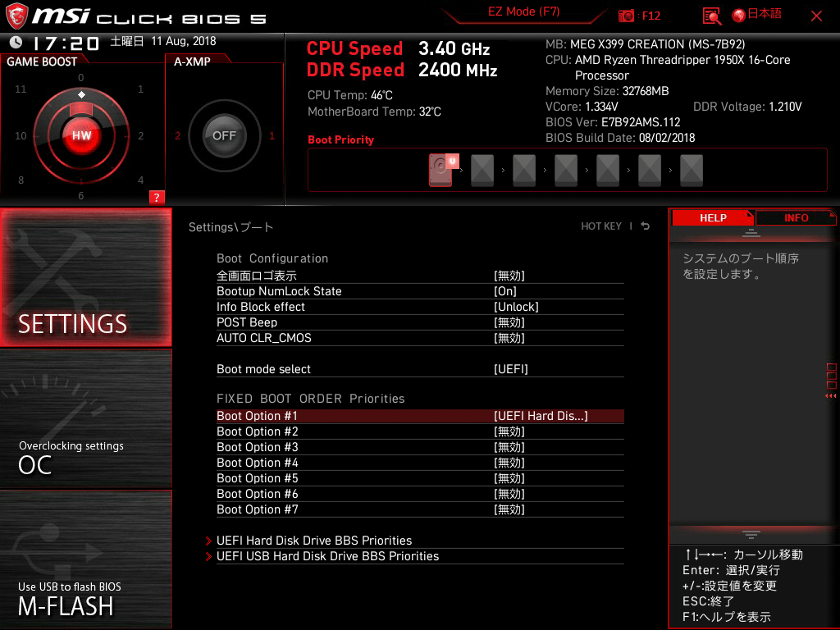Image resolution: width=840 pixels, height=630 pixels.
Task: Select A-XMP profile 1
Action: [x=272, y=135]
